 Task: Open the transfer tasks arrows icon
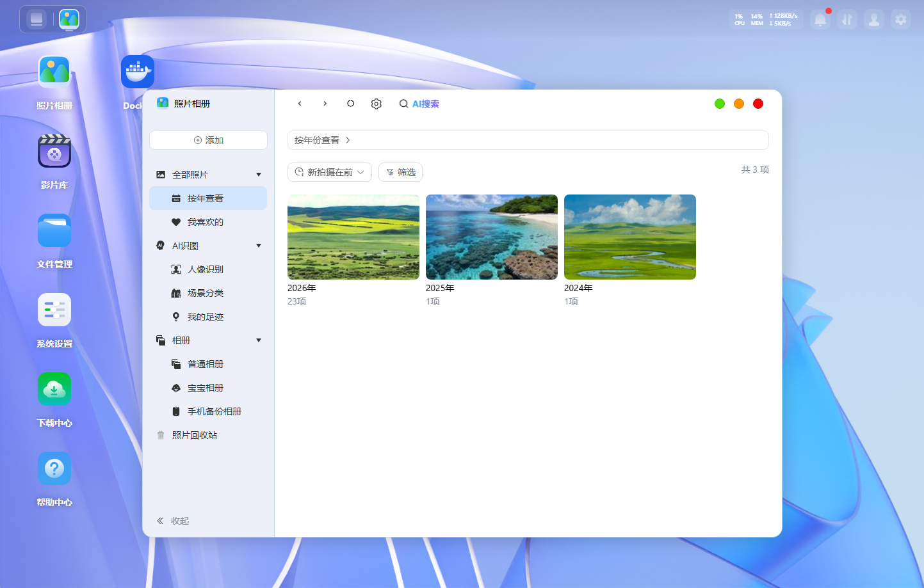pos(847,20)
